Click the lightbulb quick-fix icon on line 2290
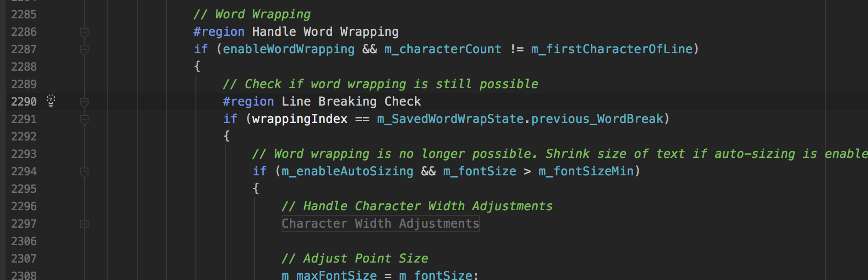 (x=51, y=101)
